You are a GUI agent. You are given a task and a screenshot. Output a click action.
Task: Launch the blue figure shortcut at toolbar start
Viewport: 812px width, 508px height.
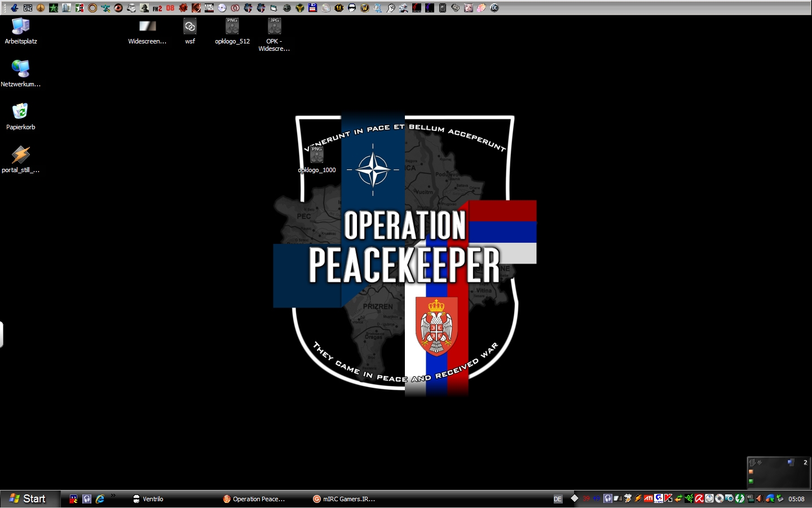tap(14, 8)
